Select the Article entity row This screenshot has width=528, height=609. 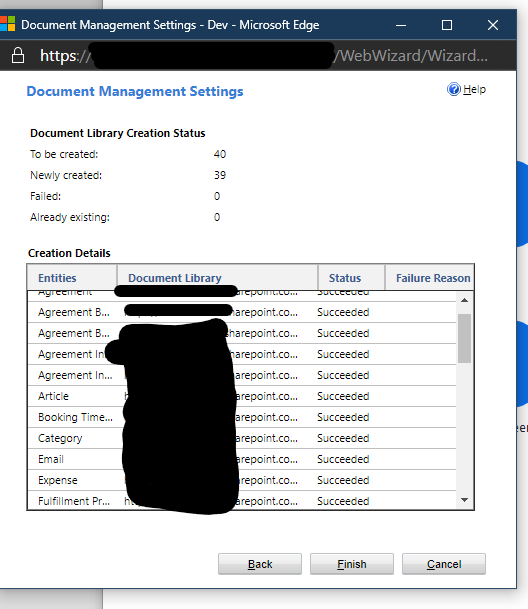(x=242, y=396)
